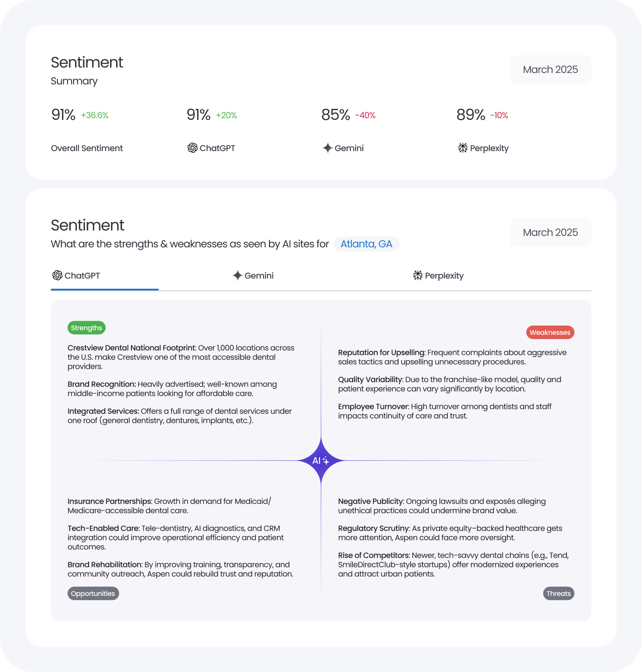Click the Perplexity icon in the tab bar
This screenshot has width=642, height=672.
click(418, 276)
